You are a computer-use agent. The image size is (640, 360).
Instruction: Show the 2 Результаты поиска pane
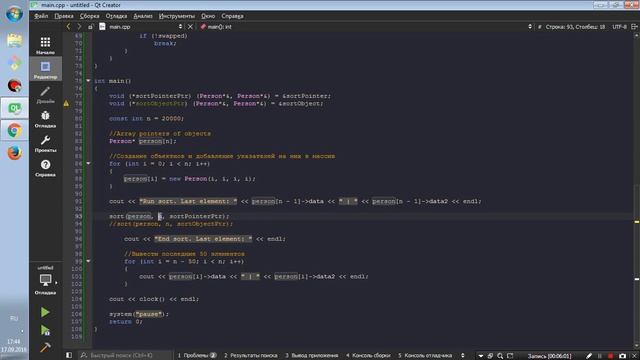click(251, 356)
